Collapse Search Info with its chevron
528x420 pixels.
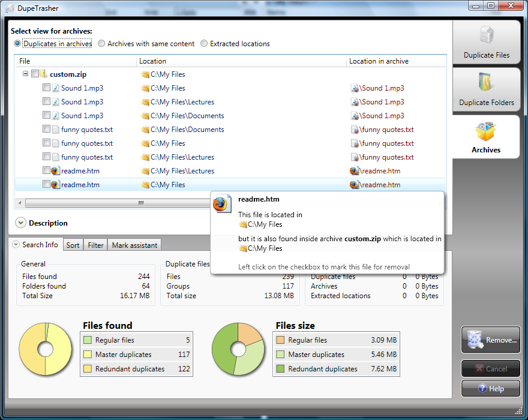point(16,245)
